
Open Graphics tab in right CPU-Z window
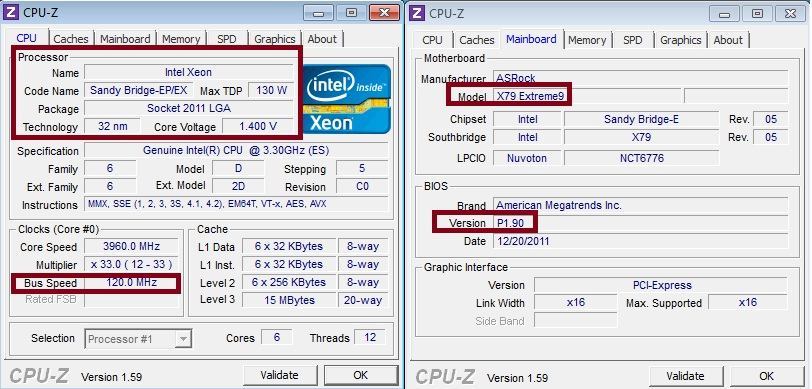click(x=680, y=40)
